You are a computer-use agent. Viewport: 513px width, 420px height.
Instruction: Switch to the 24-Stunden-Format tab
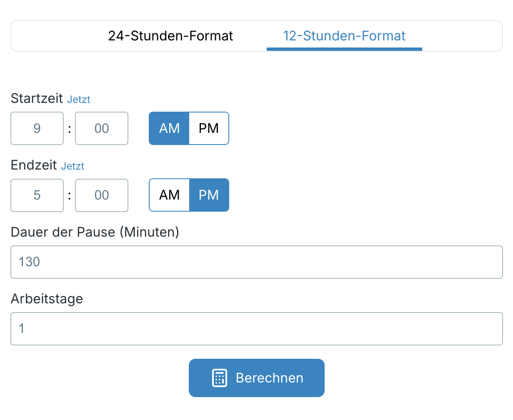click(x=171, y=36)
